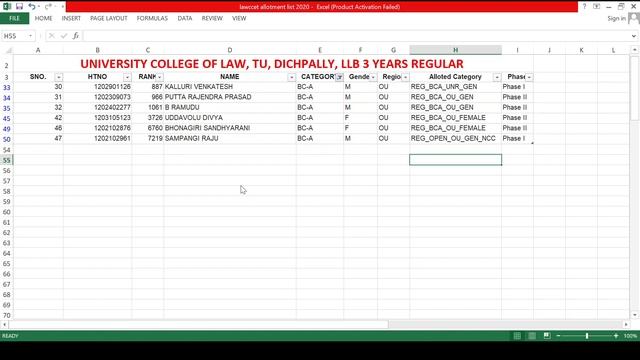Screen dimensions: 640x360
Task: Open the Gender column filter dropdown
Action: point(373,77)
